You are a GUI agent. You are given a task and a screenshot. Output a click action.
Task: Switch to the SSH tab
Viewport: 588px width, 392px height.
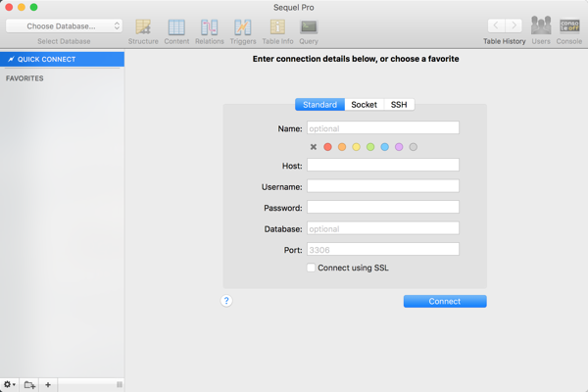click(x=399, y=105)
